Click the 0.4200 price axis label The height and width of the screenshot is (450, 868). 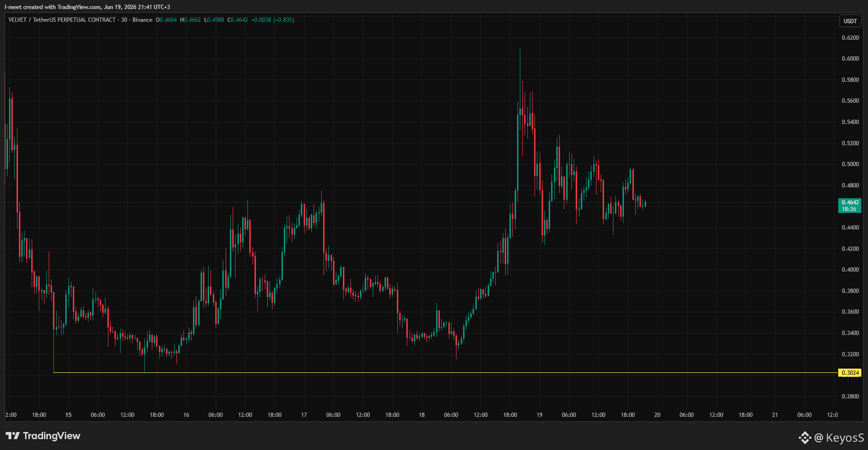850,249
